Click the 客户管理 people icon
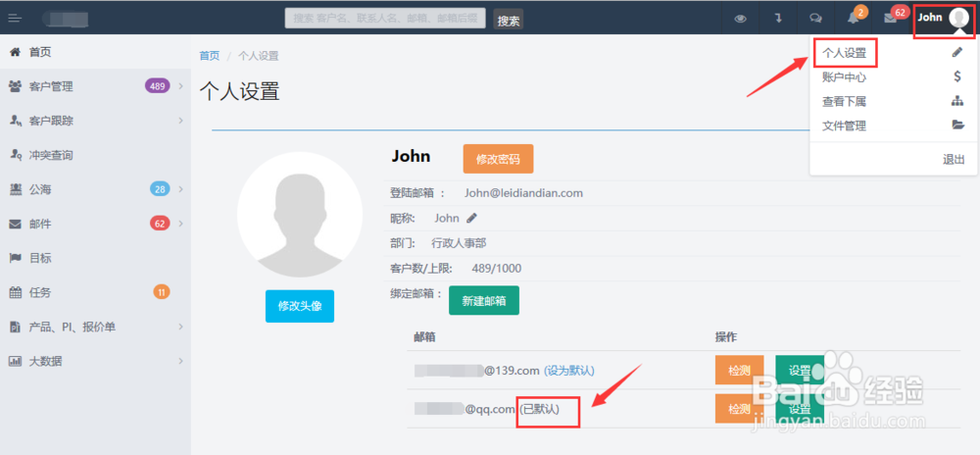The image size is (980, 455). (15, 86)
